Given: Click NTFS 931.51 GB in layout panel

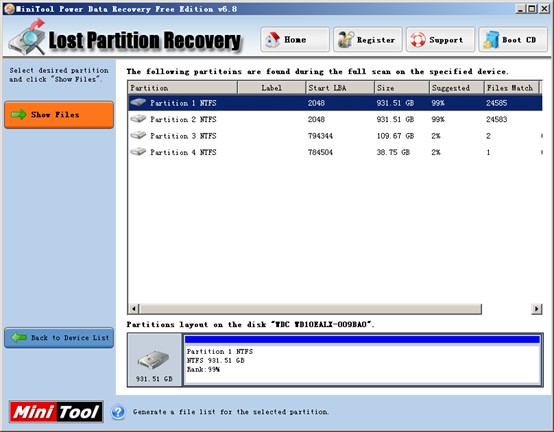Looking at the screenshot, I should click(216, 360).
